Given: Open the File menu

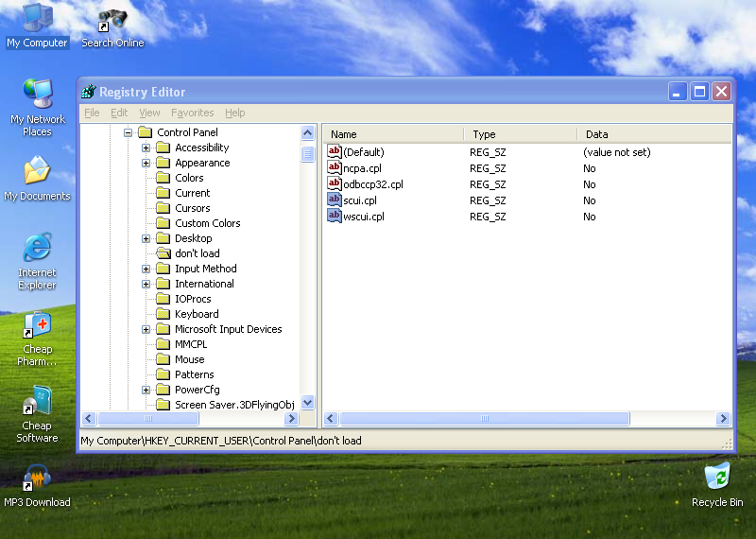Looking at the screenshot, I should tap(92, 113).
